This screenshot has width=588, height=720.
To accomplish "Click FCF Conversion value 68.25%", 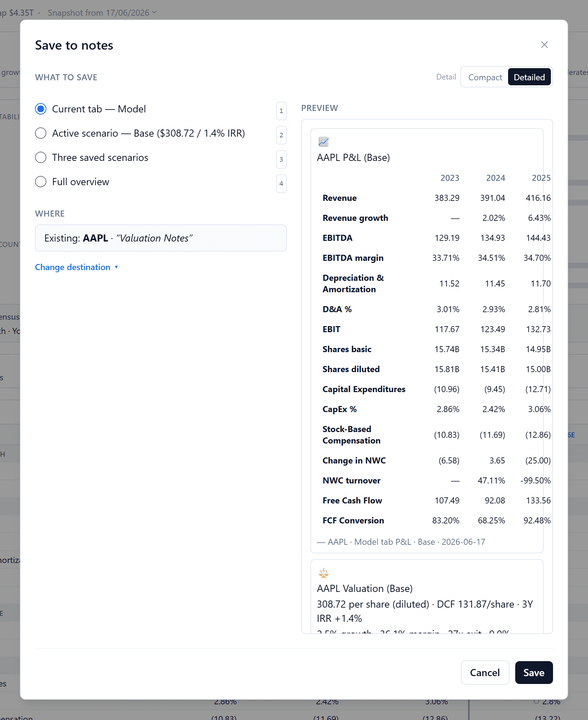I will [491, 521].
